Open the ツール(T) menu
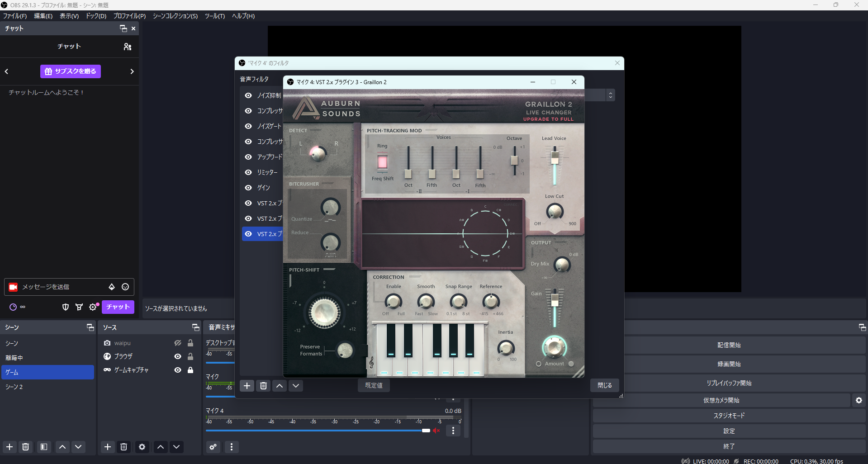 click(215, 16)
